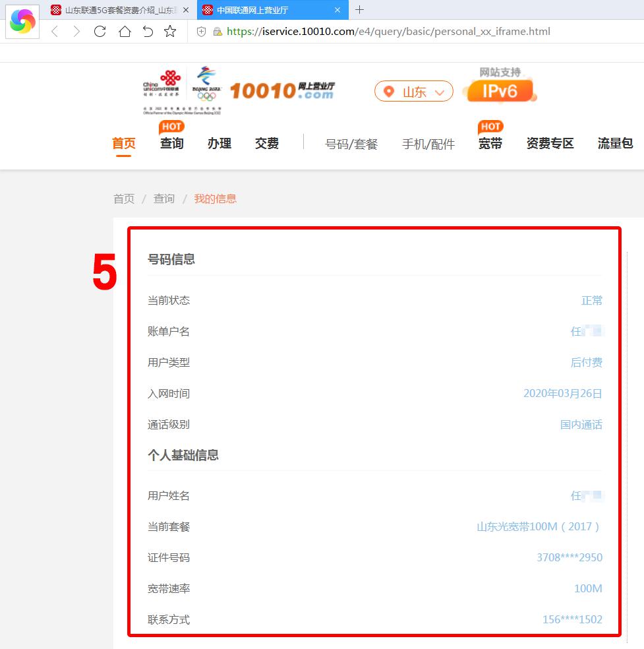The image size is (644, 649).
Task: Open the browser home button
Action: pyautogui.click(x=123, y=31)
